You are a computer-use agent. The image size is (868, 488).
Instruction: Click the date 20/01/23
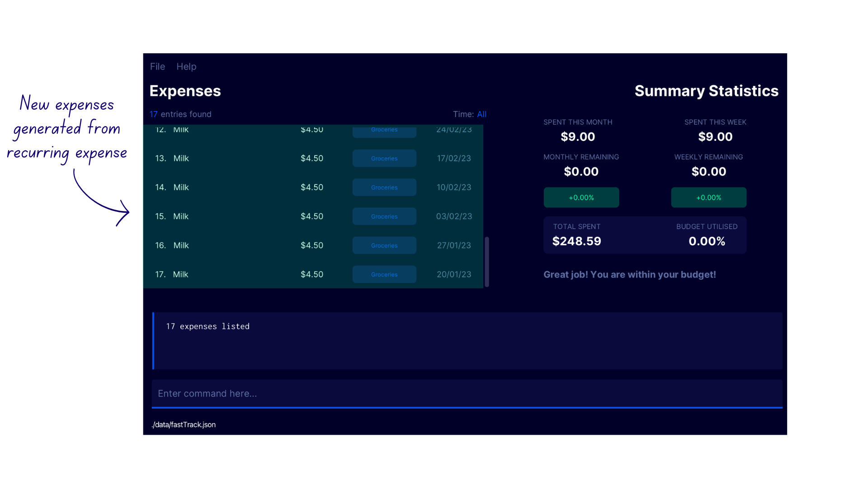(454, 274)
